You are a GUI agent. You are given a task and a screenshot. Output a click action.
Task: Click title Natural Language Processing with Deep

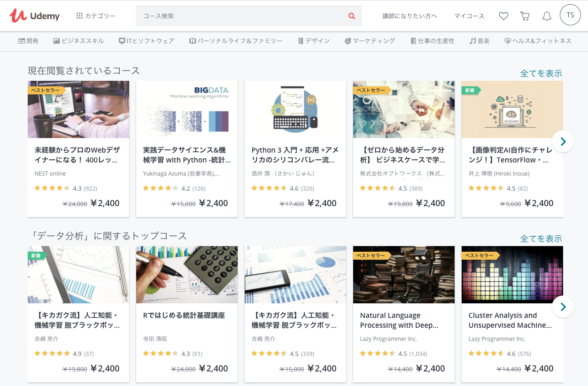pos(399,320)
